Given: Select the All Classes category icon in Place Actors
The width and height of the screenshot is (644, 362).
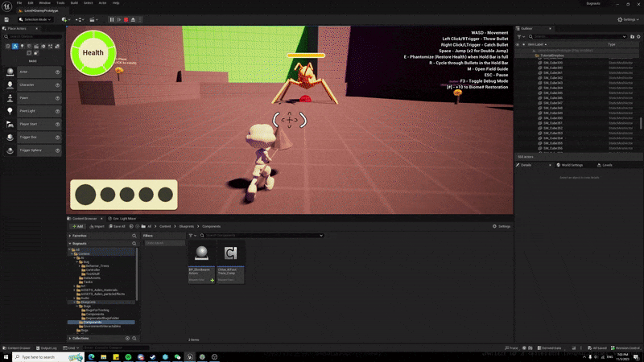Looking at the screenshot, I should pos(36,53).
